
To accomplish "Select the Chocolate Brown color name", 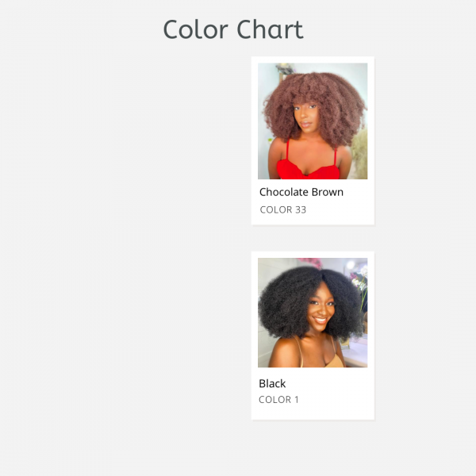I will coord(301,192).
